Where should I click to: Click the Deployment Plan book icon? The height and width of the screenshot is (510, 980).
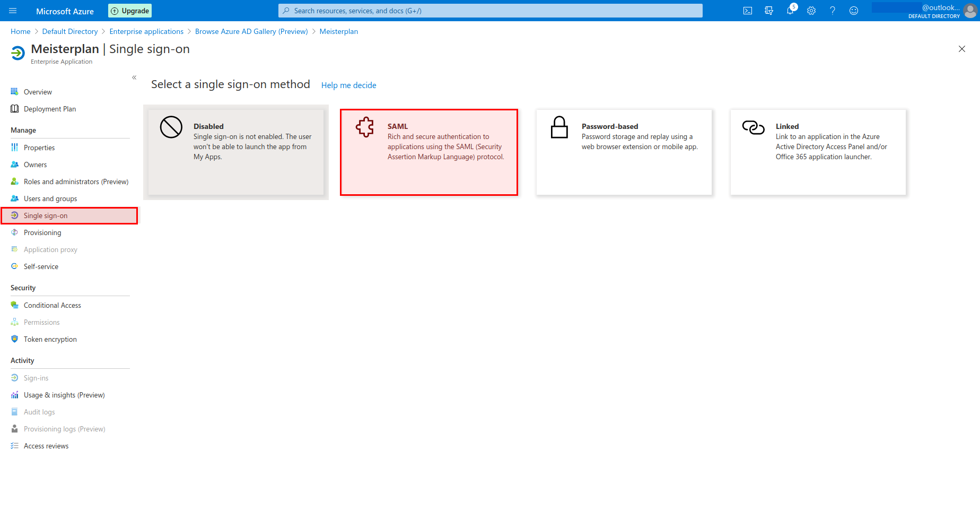coord(14,109)
